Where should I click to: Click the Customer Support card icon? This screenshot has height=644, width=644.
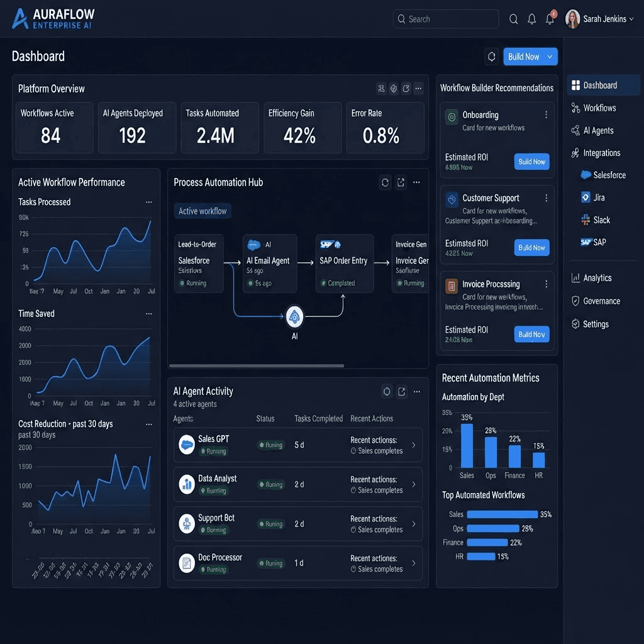[x=452, y=200]
